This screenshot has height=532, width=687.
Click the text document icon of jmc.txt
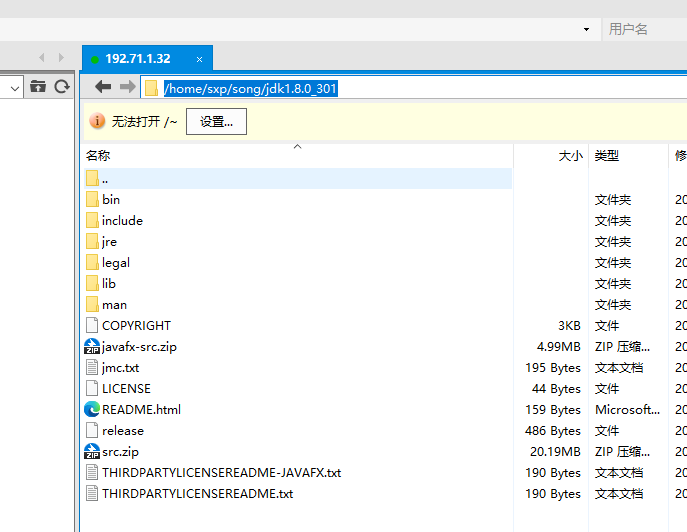tap(92, 367)
